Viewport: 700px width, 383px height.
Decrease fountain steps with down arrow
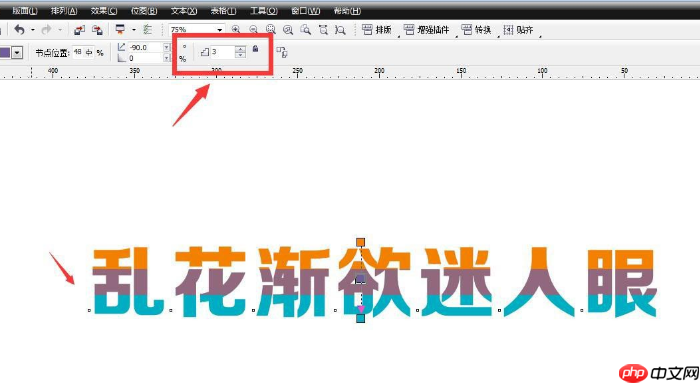coord(240,55)
